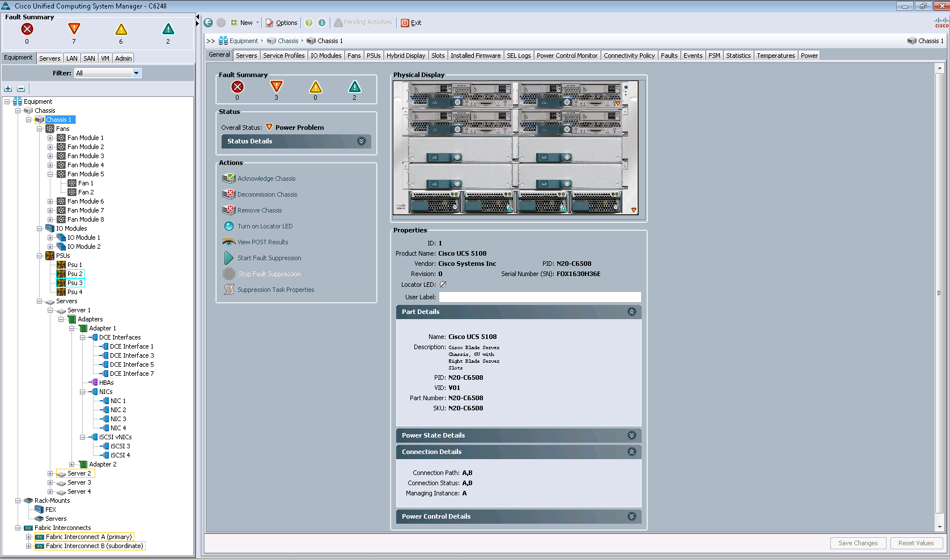Click the warning fault icon in left Fault Summary
The height and width of the screenshot is (560, 950).
(168, 29)
